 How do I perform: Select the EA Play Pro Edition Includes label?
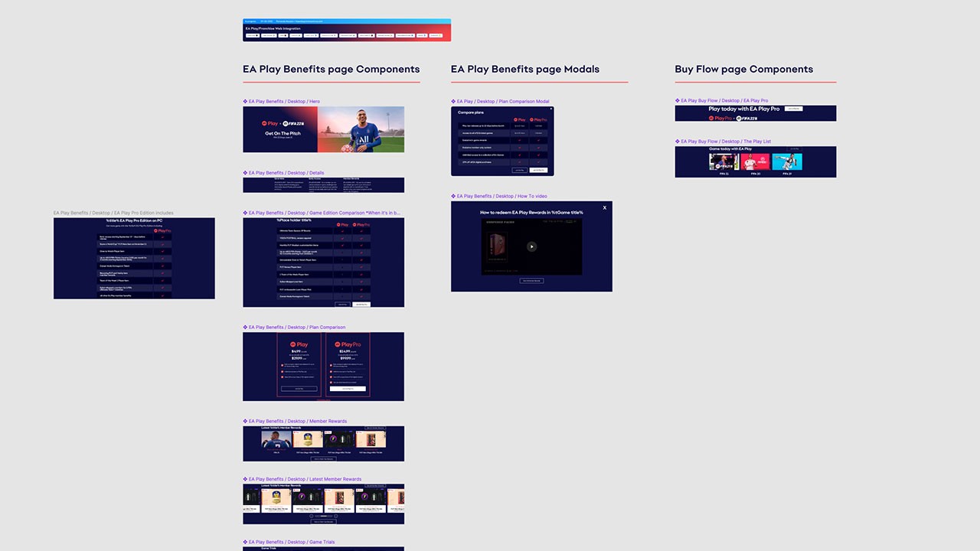click(113, 213)
